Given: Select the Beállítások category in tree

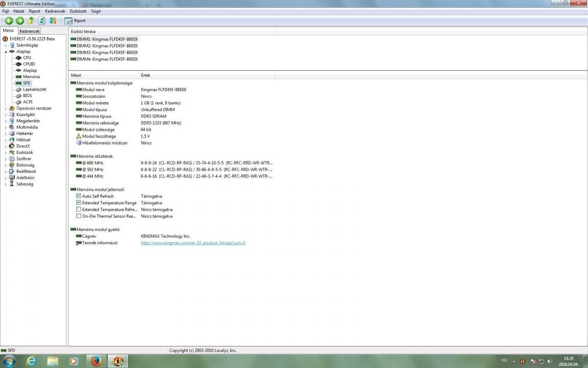Looking at the screenshot, I should click(x=26, y=171).
